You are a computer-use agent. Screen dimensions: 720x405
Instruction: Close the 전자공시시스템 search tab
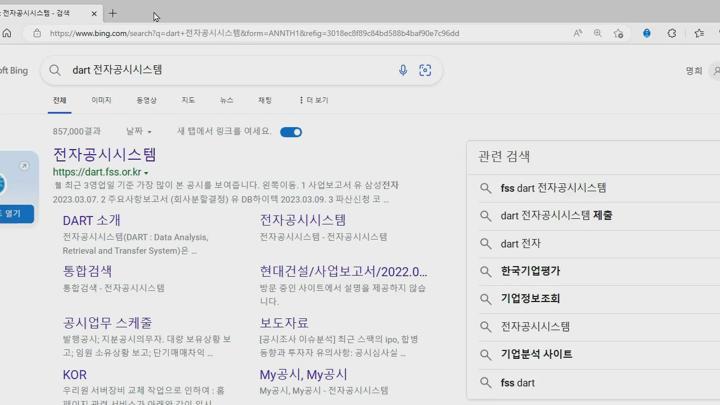coord(94,14)
